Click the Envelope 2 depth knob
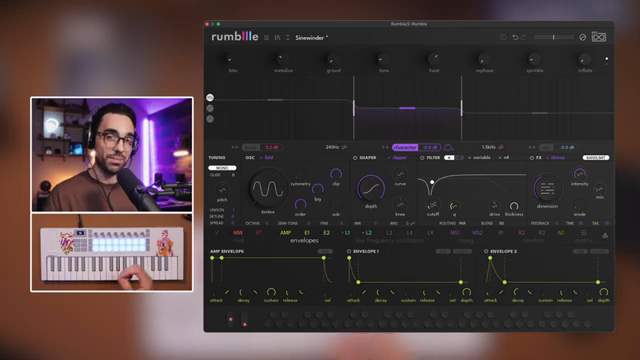Screen dimensions: 640x360 pyautogui.click(x=604, y=292)
